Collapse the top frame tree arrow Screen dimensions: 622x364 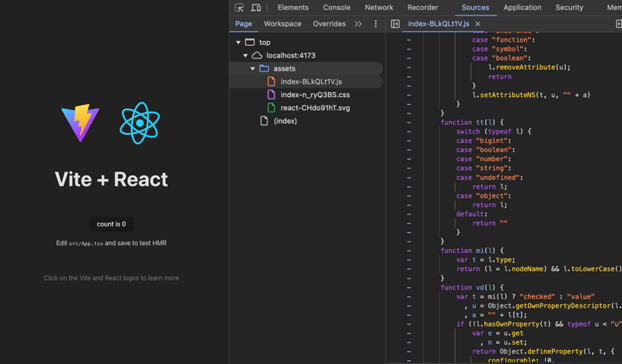[x=238, y=42]
